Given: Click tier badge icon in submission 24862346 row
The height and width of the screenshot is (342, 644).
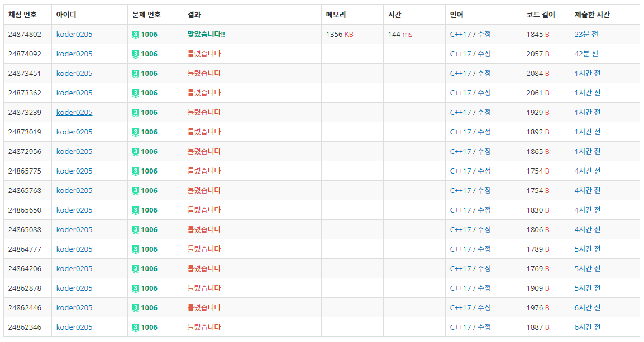Looking at the screenshot, I should pyautogui.click(x=136, y=327).
